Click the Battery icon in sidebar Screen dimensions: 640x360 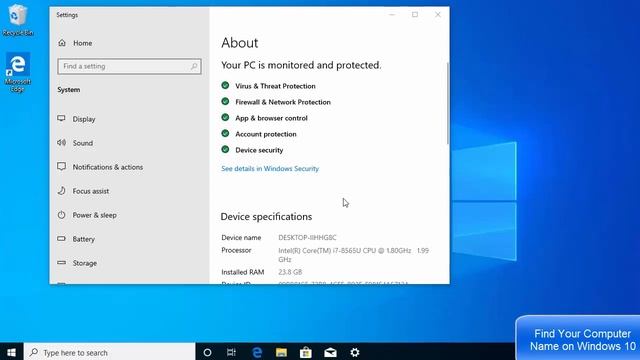tap(62, 238)
